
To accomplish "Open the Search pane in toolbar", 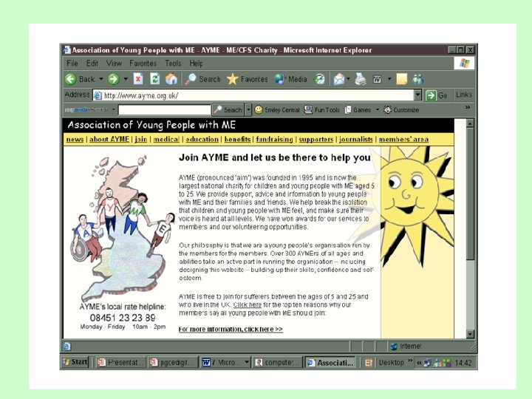I will (202, 79).
